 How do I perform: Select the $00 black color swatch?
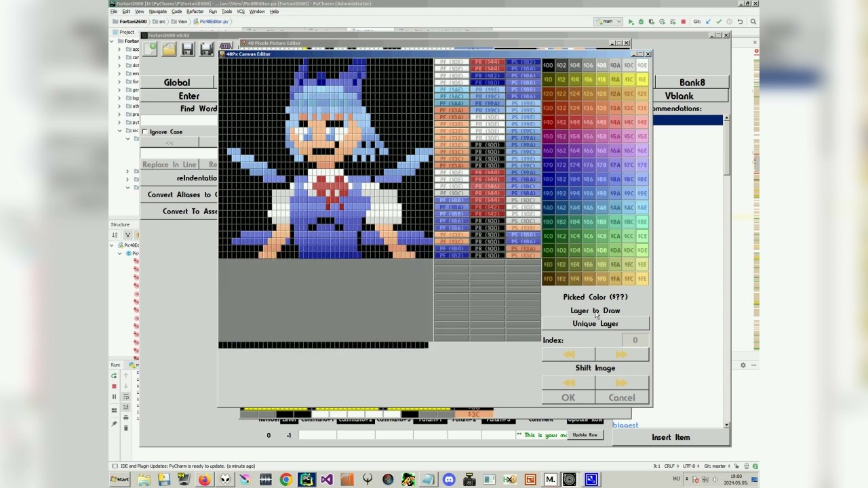pos(548,65)
